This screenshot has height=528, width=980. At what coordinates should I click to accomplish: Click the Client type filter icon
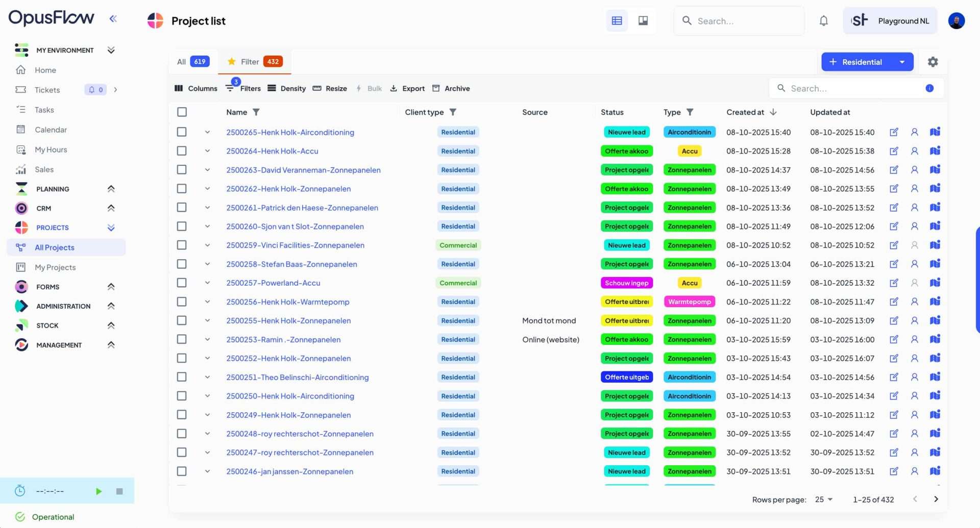click(453, 112)
